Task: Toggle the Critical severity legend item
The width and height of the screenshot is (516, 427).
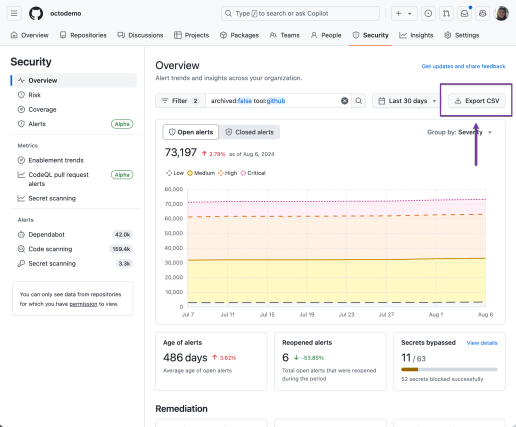Action: (x=253, y=173)
